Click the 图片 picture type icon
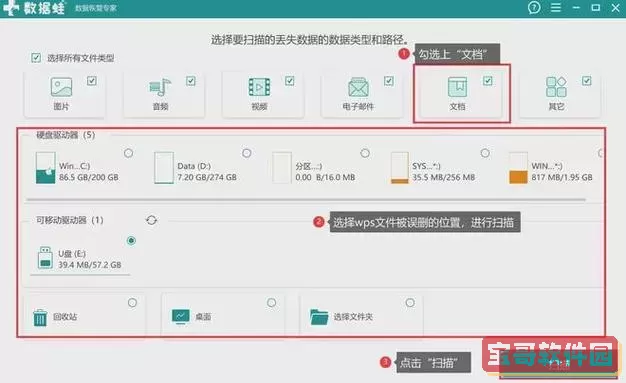 click(61, 87)
